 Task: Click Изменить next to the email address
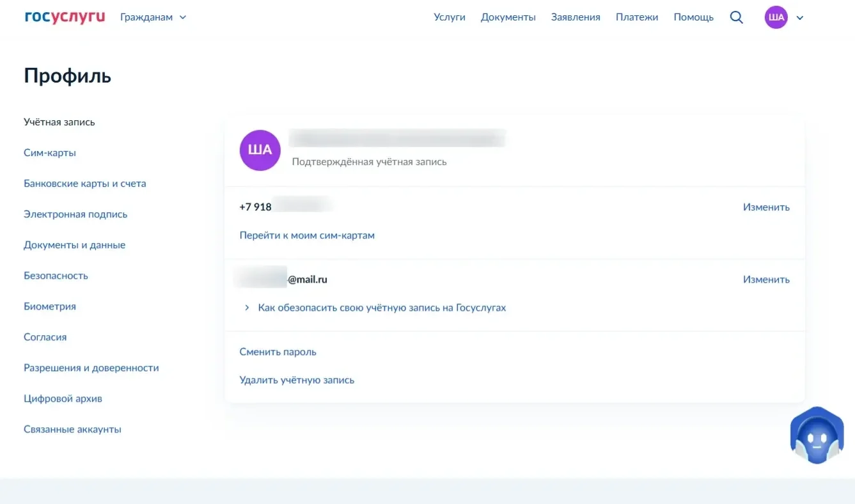coord(766,280)
